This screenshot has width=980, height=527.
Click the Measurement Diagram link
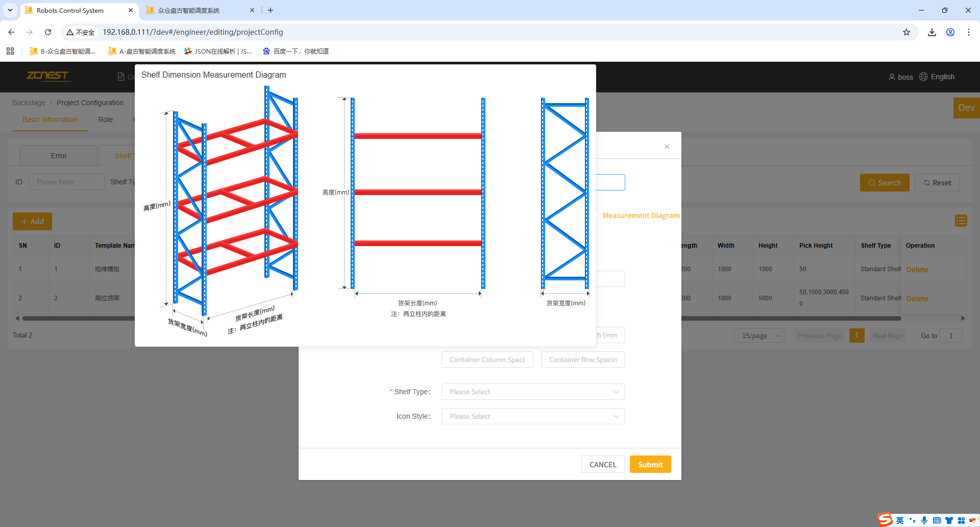(641, 215)
